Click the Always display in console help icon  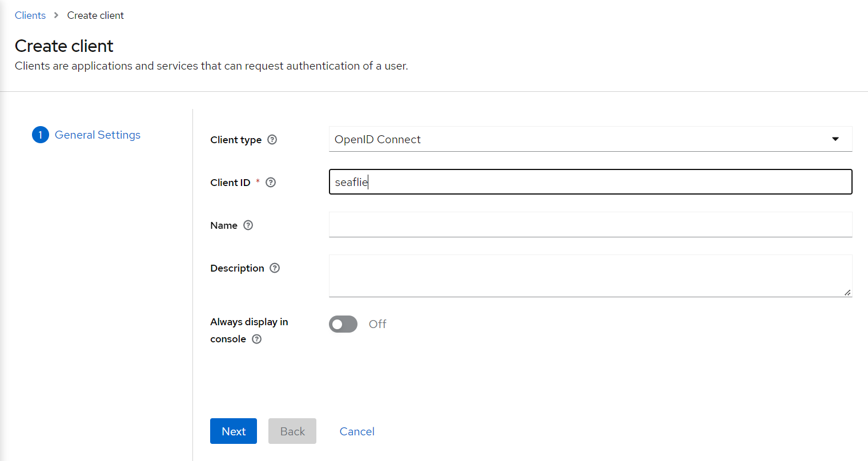pos(257,339)
